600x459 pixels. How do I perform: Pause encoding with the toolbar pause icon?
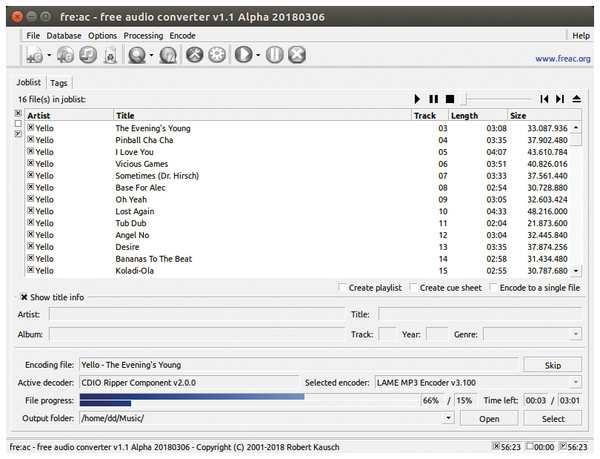coord(275,55)
